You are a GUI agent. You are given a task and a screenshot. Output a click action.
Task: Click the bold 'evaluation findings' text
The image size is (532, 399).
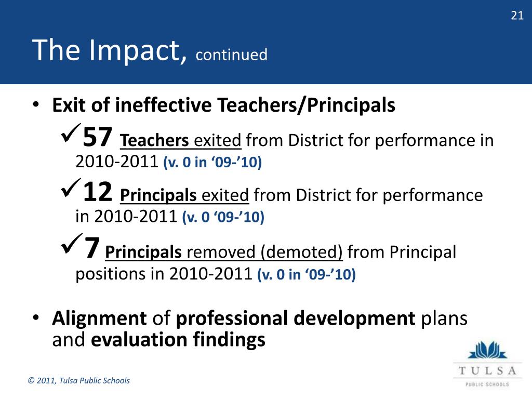(178, 339)
